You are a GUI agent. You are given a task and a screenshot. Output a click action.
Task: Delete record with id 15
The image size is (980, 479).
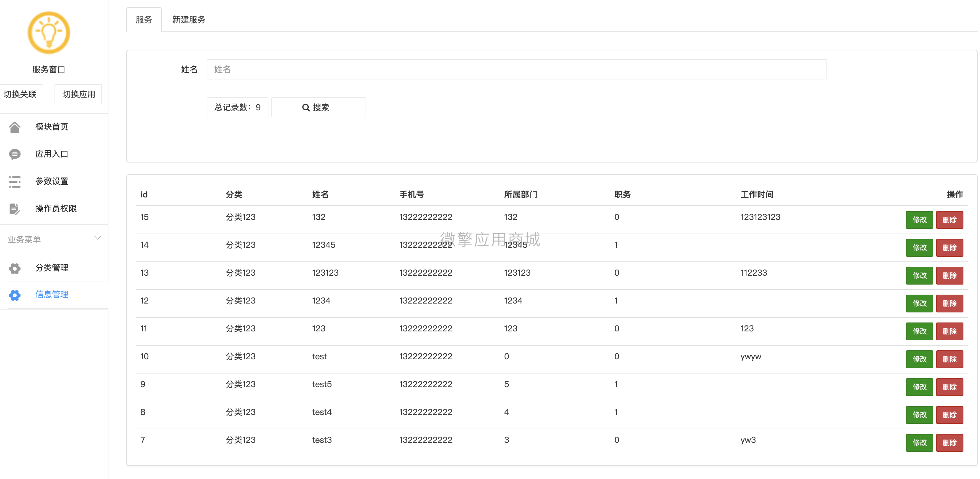pyautogui.click(x=949, y=220)
